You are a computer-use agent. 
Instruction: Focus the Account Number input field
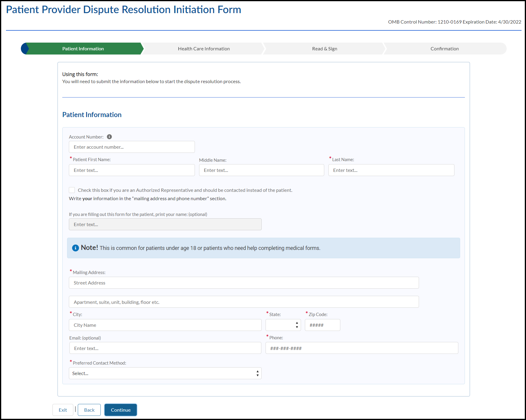[x=132, y=147]
